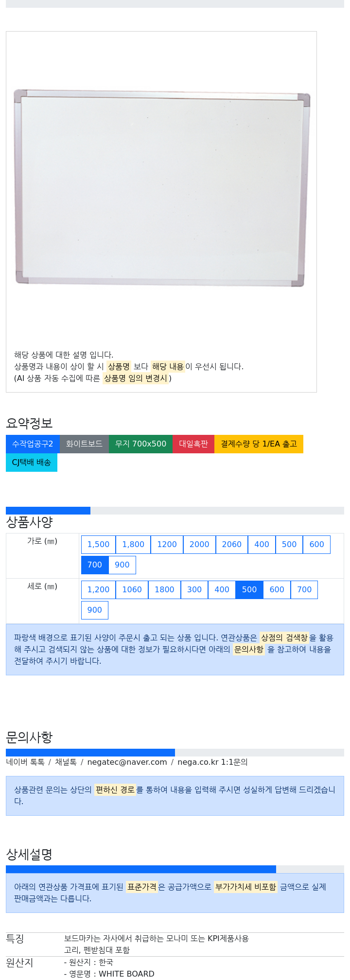Select the highlighted 700 width button
The width and height of the screenshot is (350, 980).
pyautogui.click(x=95, y=565)
